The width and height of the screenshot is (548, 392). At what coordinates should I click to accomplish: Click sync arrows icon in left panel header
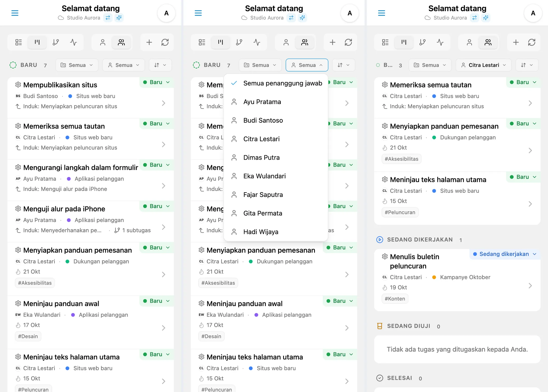coord(108,18)
